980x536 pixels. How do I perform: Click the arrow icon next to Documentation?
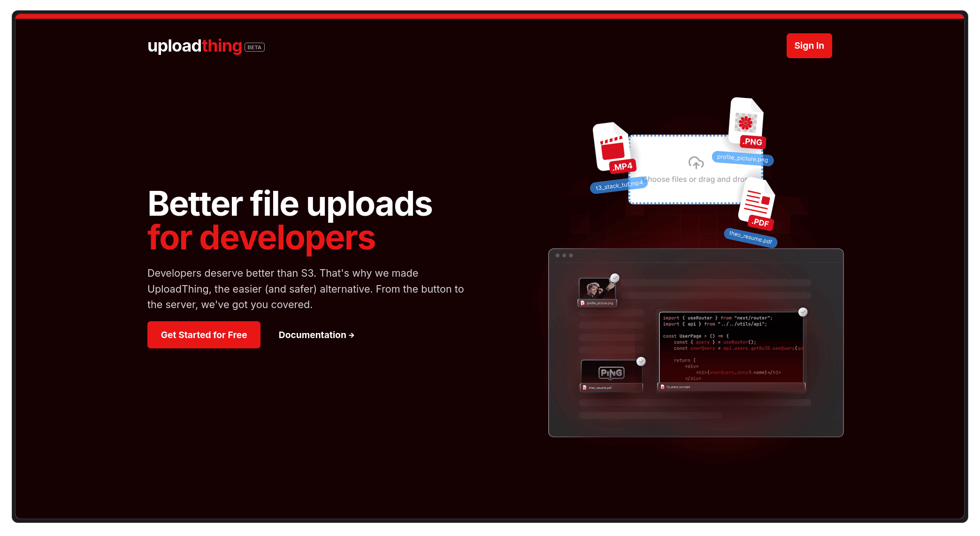click(x=351, y=335)
